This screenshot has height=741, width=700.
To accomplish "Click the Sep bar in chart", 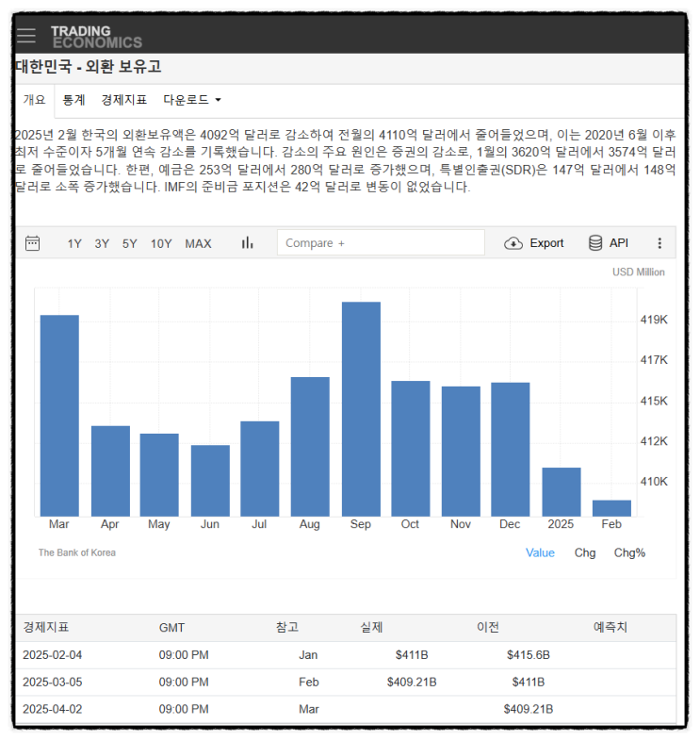I will coord(362,409).
